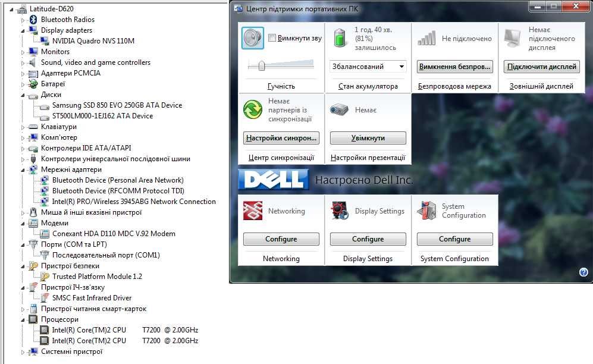The height and width of the screenshot is (364, 593).
Task: Click the Безпроводова мережа label
Action: [454, 86]
